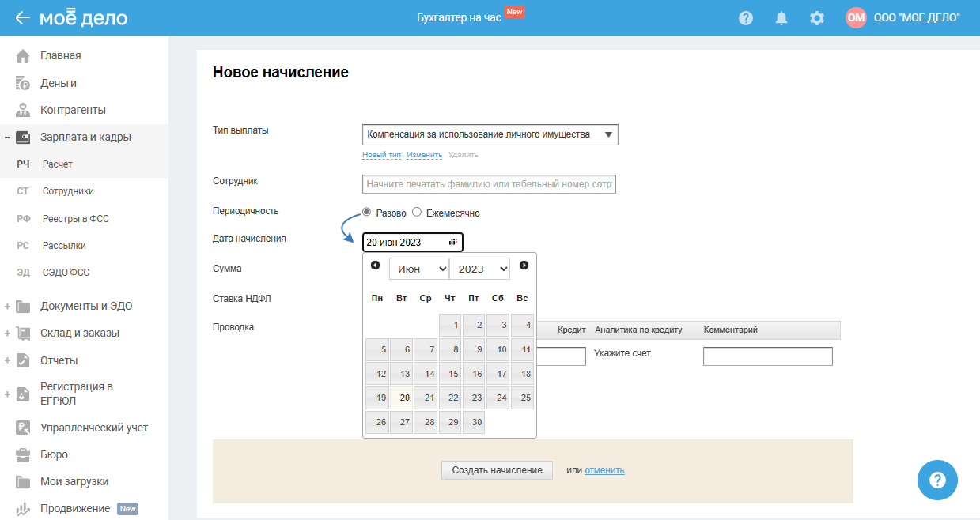Screen dimensions: 980x520
Task: Open the Тип выплаты dropdown
Action: pyautogui.click(x=490, y=135)
